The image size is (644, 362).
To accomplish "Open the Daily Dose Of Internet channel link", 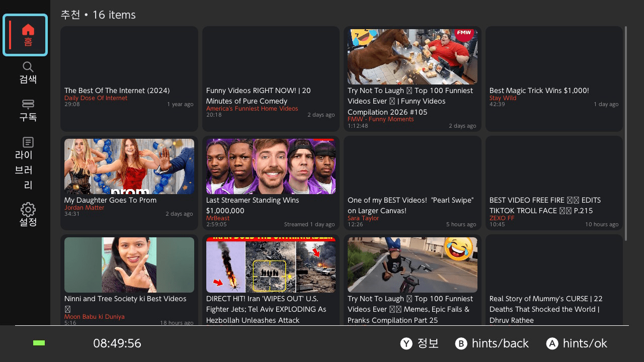I will 96,98.
